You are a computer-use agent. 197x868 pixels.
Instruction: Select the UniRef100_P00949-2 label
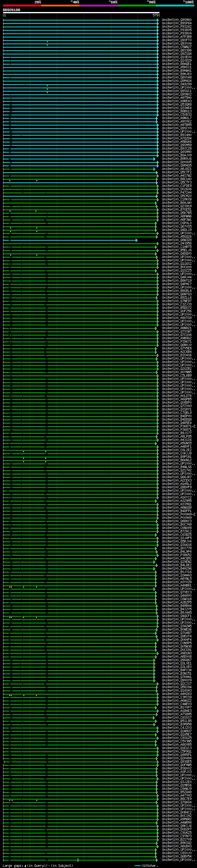pyautogui.click(x=179, y=515)
